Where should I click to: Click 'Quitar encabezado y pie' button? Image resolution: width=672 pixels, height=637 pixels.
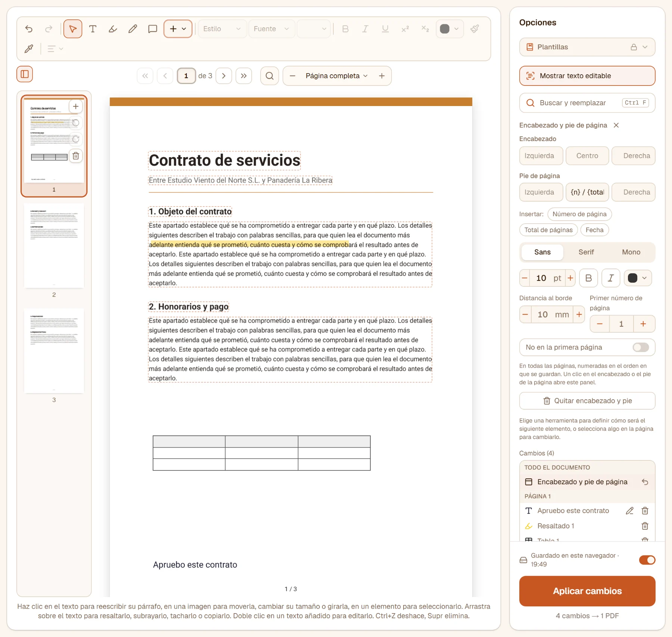click(x=587, y=401)
